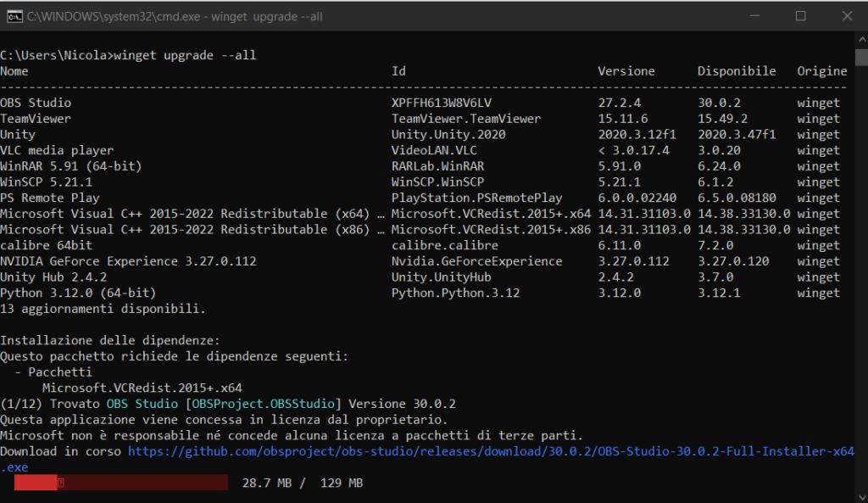The width and height of the screenshot is (868, 503).
Task: Click the "PS Remote Play" row name
Action: click(x=50, y=198)
